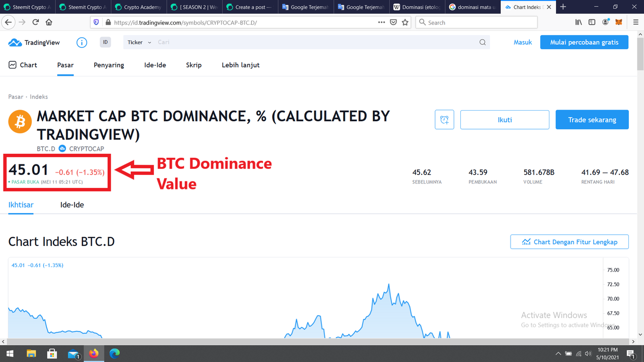Open the Lebih lanjut menu
The width and height of the screenshot is (644, 362).
(x=240, y=65)
